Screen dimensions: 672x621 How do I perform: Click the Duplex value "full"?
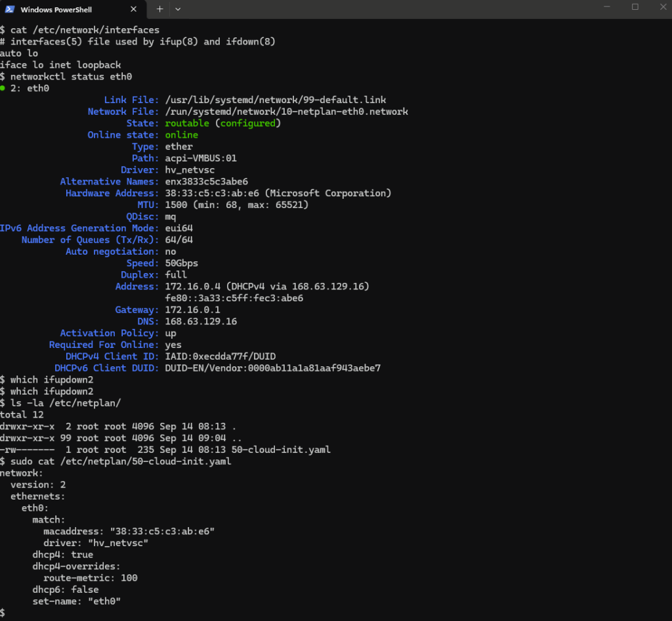pyautogui.click(x=176, y=274)
